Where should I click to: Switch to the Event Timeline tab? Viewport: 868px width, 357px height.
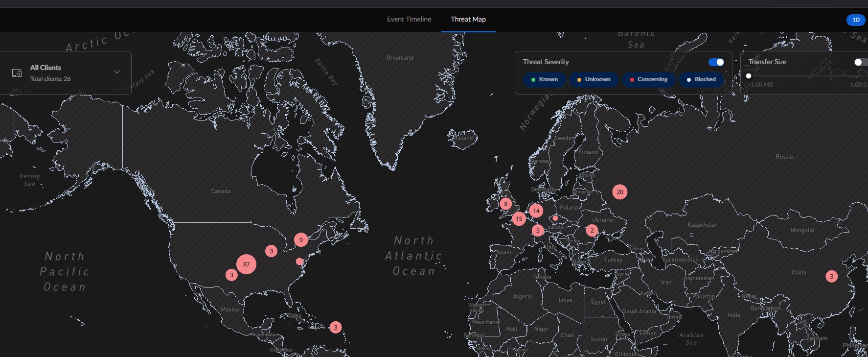click(409, 19)
